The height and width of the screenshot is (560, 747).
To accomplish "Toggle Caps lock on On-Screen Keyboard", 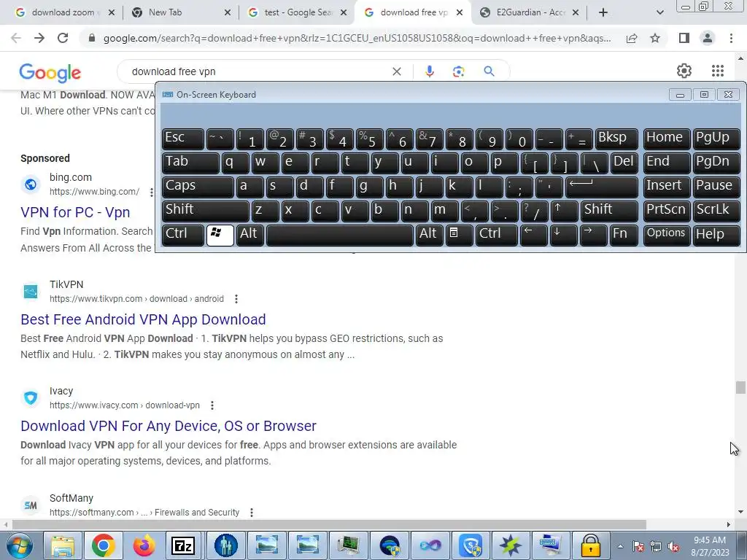I will pos(198,187).
